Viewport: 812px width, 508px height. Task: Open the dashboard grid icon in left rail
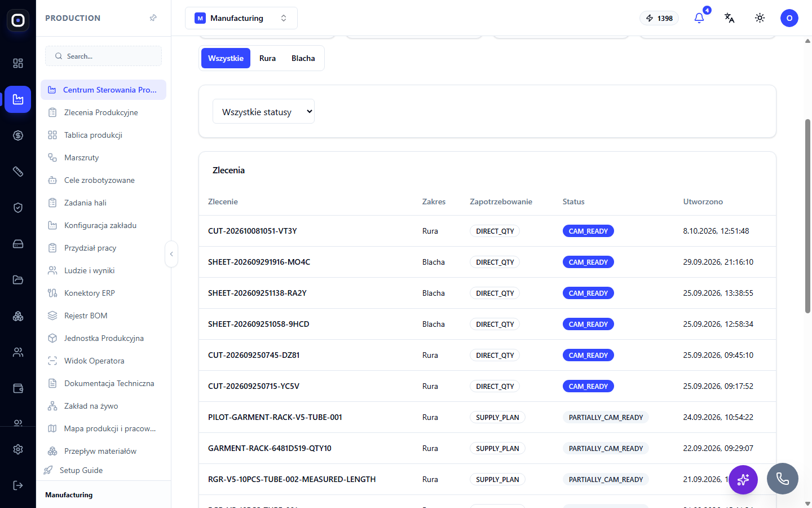18,63
